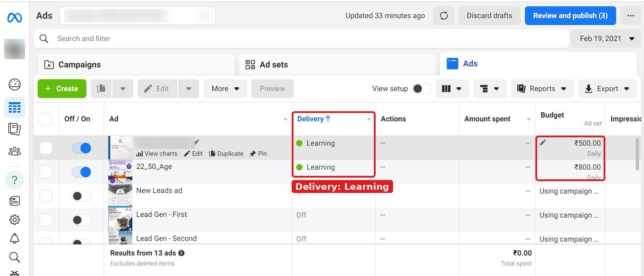This screenshot has height=276, width=644.
Task: Open the breakdown dropdown
Action: [x=490, y=89]
